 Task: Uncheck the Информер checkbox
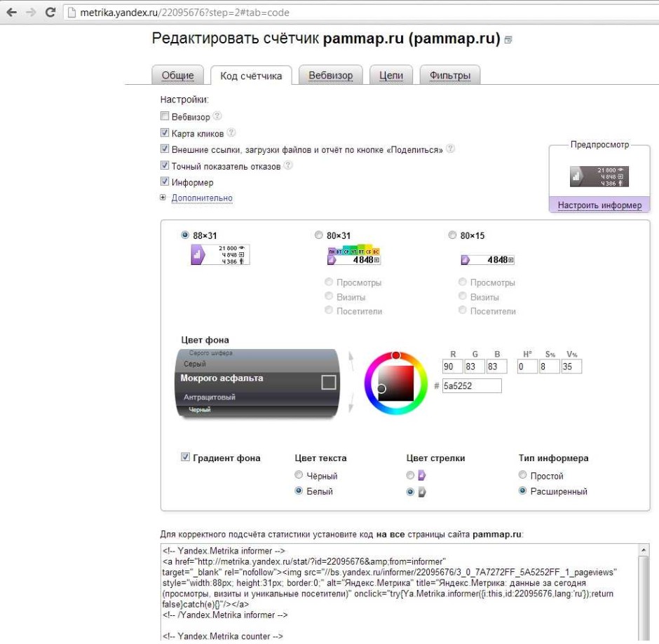click(165, 181)
